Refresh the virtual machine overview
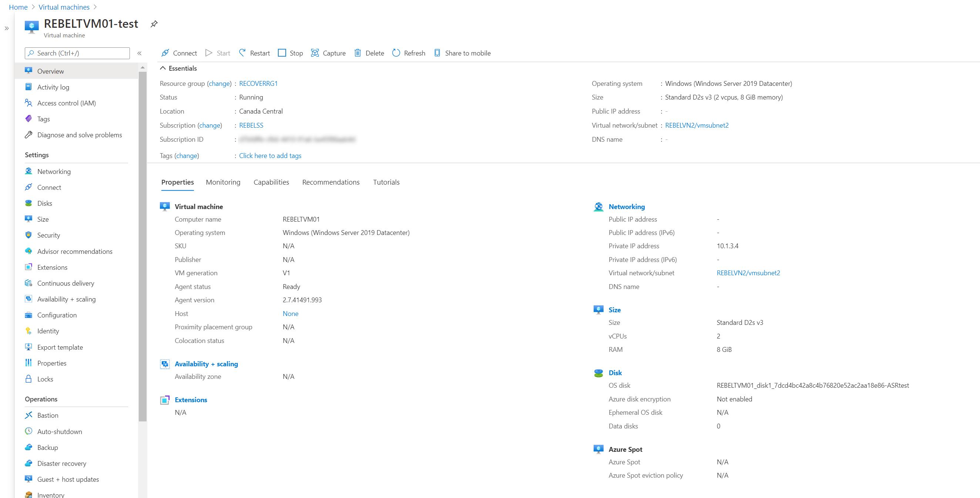The height and width of the screenshot is (498, 980). tap(409, 53)
